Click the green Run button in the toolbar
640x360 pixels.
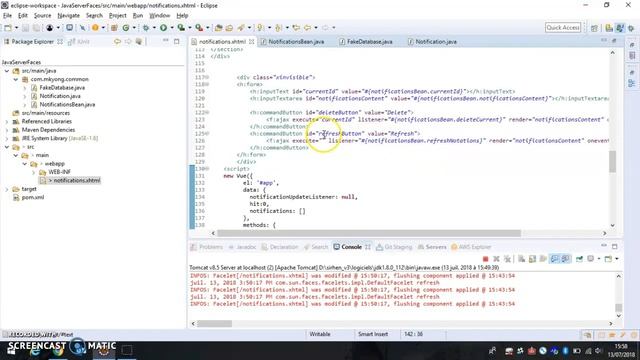tap(163, 27)
